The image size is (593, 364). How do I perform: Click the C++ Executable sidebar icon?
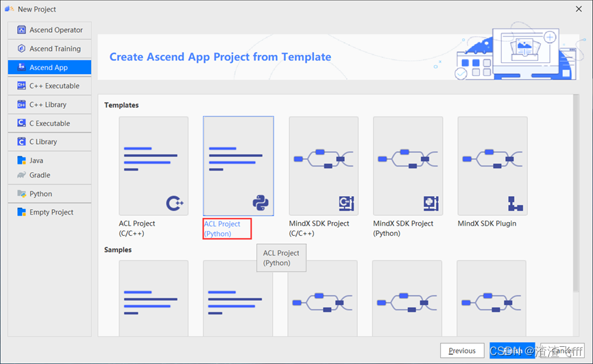click(x=21, y=86)
